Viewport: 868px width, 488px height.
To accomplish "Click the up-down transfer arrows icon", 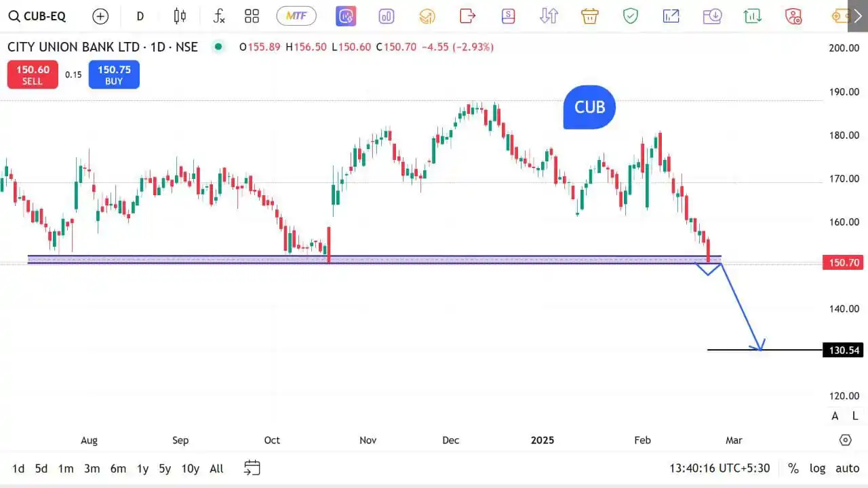I will click(549, 16).
